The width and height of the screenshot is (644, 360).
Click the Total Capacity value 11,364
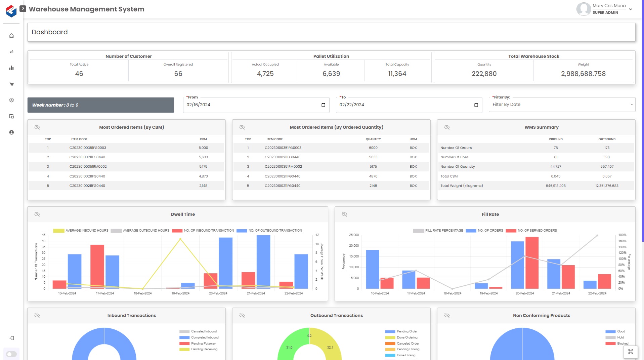(397, 74)
